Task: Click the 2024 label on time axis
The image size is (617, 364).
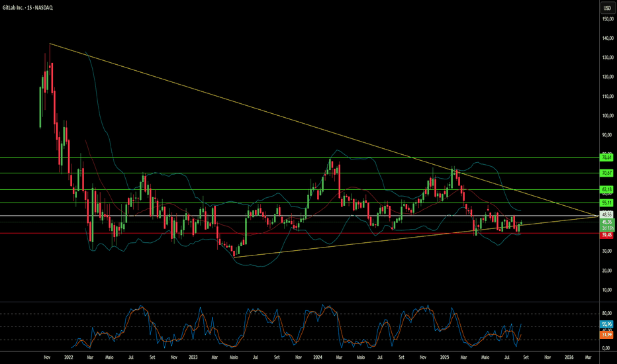Action: (x=318, y=357)
